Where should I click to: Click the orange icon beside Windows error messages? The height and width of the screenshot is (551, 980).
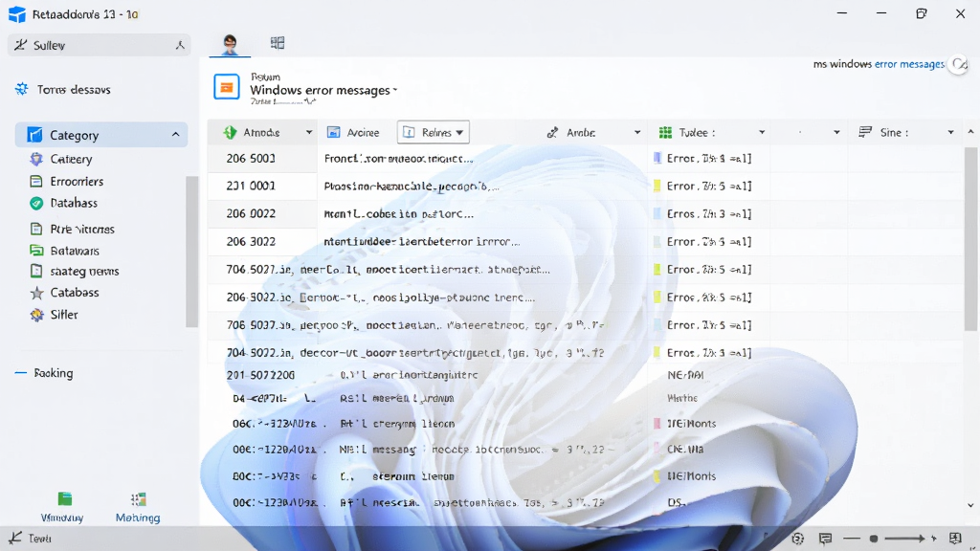pyautogui.click(x=226, y=87)
